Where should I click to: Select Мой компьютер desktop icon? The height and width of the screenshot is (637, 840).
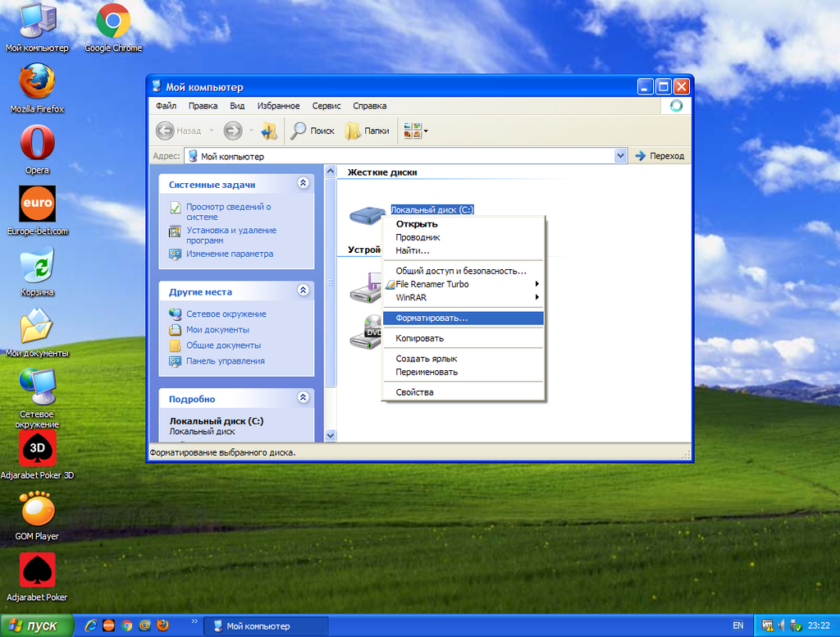click(37, 28)
